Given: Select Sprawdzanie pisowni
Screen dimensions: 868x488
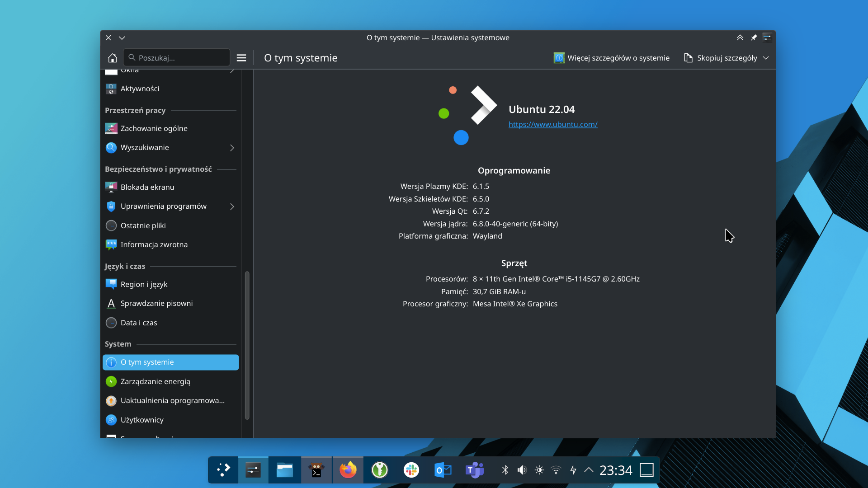Looking at the screenshot, I should pos(170,303).
